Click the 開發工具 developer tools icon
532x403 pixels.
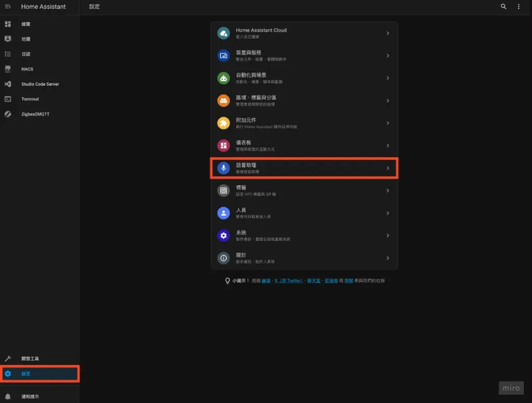click(x=7, y=358)
